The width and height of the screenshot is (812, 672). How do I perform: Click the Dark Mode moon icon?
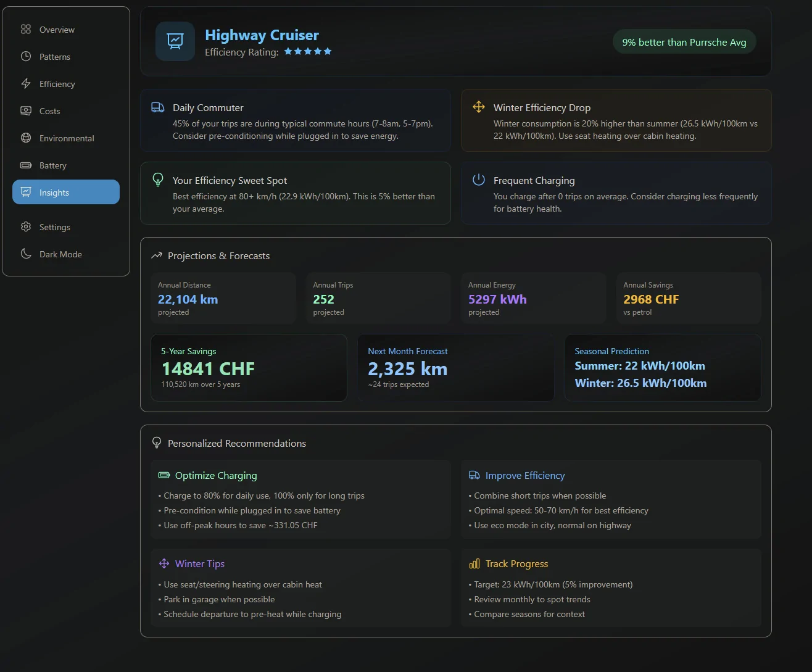(26, 254)
